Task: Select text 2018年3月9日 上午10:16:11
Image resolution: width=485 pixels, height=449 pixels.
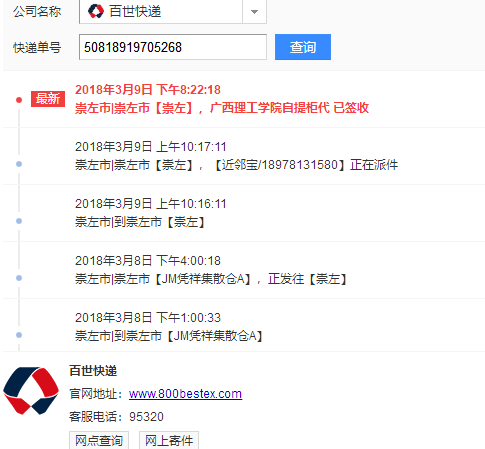Action: pyautogui.click(x=151, y=204)
